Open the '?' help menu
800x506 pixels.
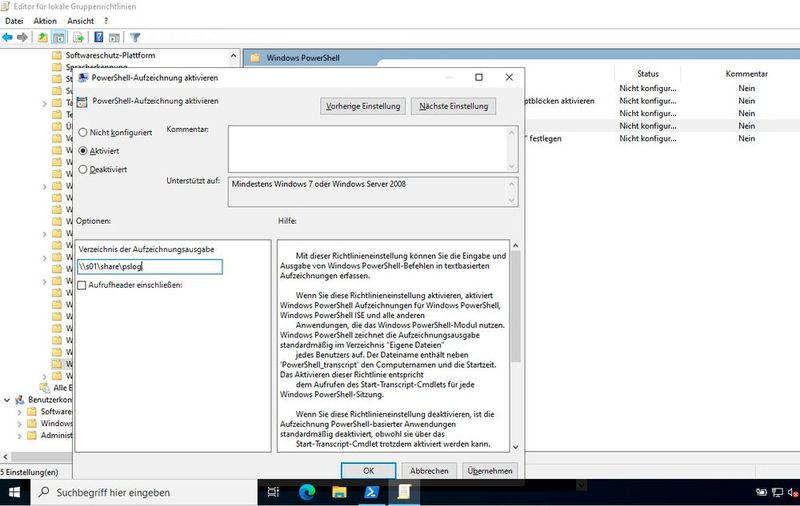coord(106,21)
